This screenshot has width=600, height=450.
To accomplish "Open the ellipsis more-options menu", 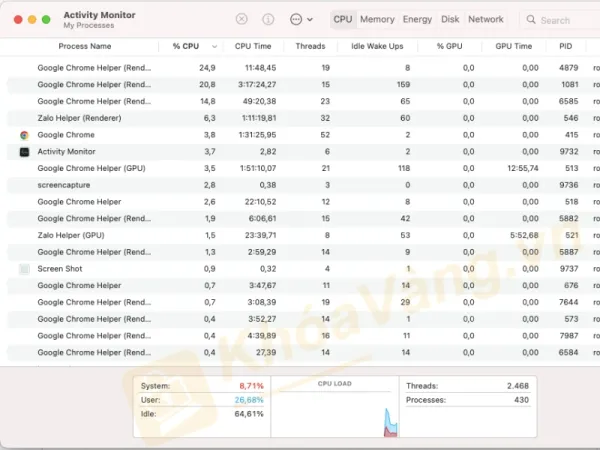I will coord(301,19).
